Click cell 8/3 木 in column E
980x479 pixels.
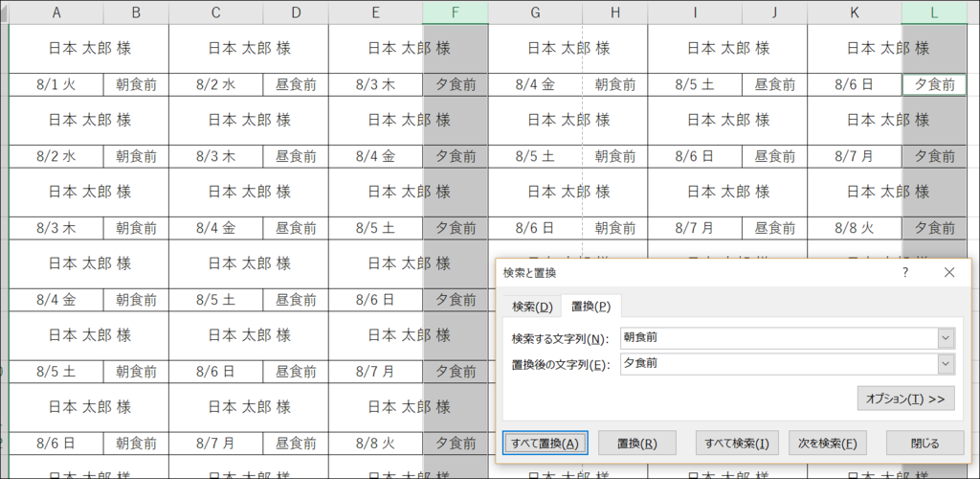click(x=375, y=84)
